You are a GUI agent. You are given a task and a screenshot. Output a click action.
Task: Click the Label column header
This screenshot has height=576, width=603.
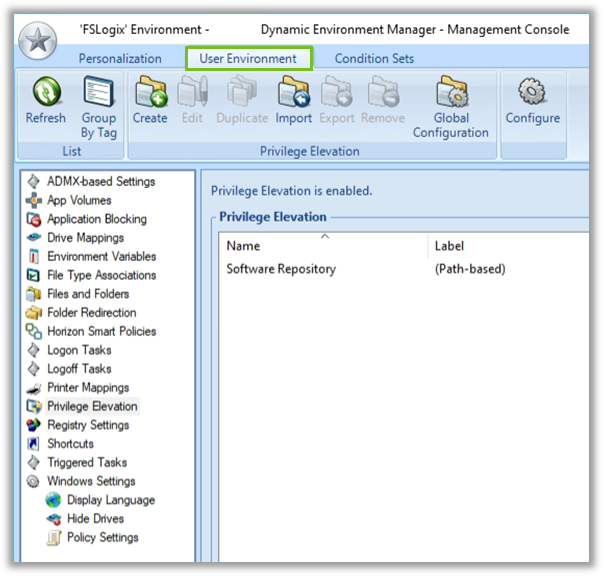(x=449, y=246)
